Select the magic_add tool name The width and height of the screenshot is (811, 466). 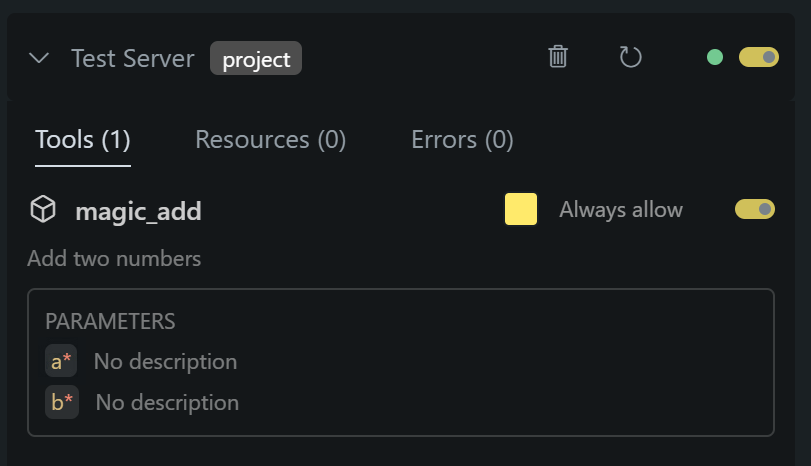click(x=138, y=211)
